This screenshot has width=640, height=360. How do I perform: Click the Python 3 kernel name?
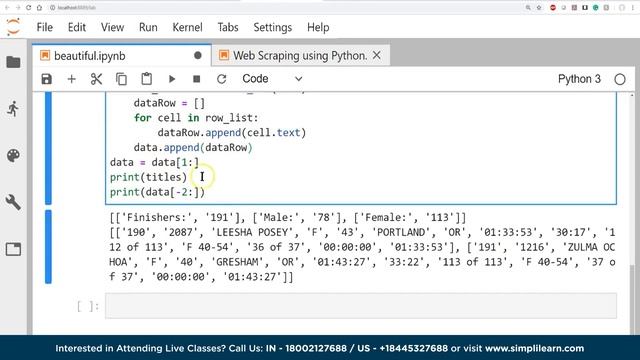click(x=579, y=79)
